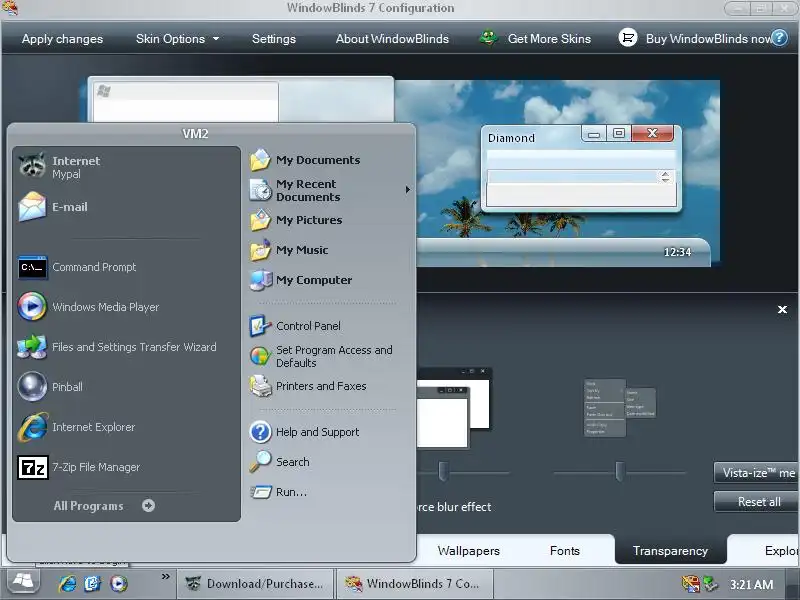
Task: Expand My Recent Documents submenu arrow
Action: (x=407, y=190)
